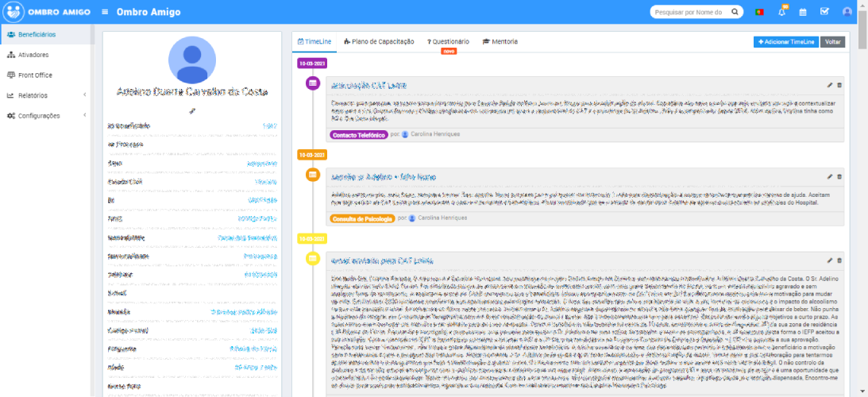Click the user avatar in header
This screenshot has width=868, height=397.
pyautogui.click(x=847, y=12)
